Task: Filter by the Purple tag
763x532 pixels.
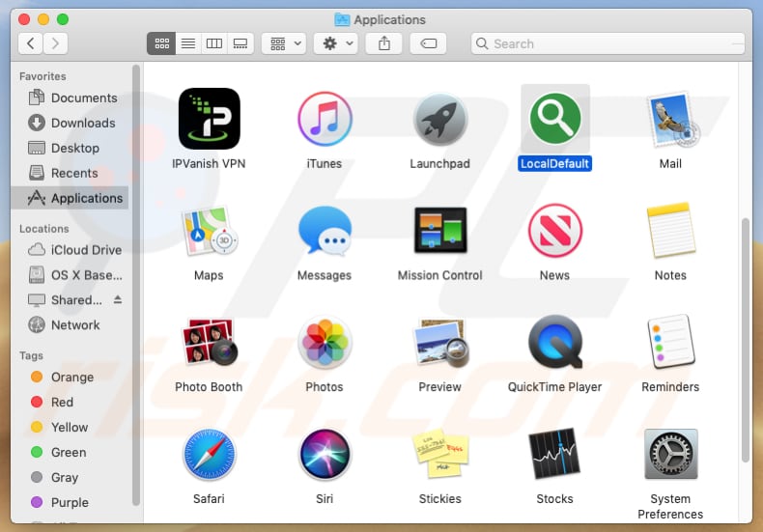Action: click(71, 502)
